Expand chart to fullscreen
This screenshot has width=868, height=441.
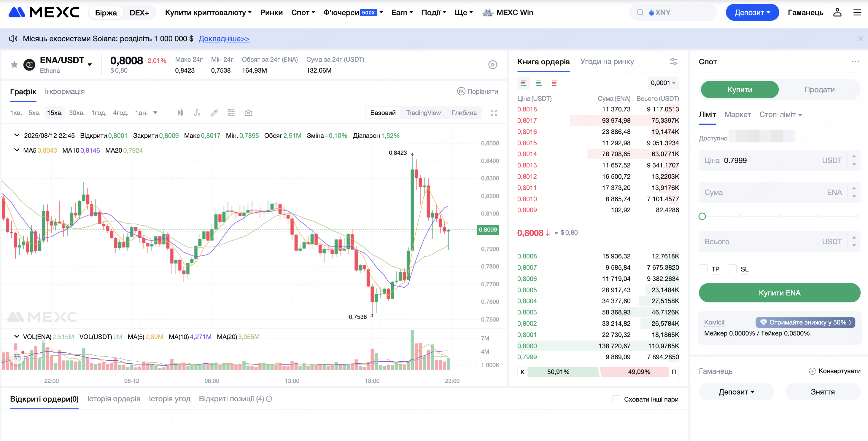click(x=494, y=113)
